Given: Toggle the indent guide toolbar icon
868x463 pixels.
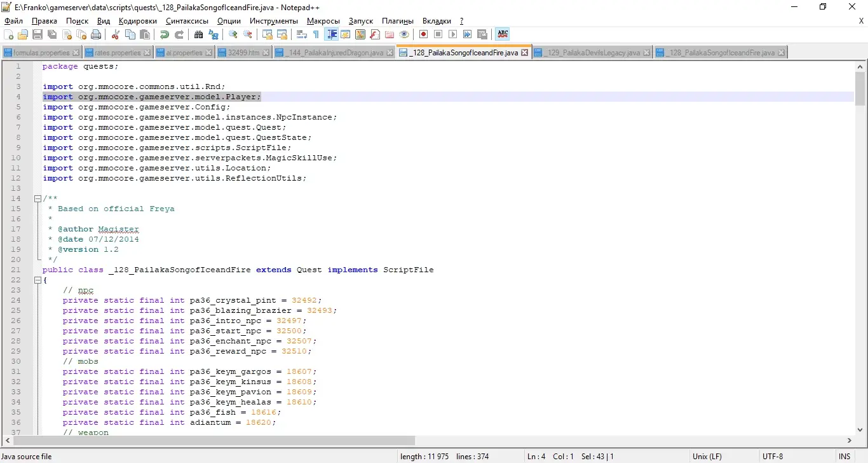Looking at the screenshot, I should (331, 34).
